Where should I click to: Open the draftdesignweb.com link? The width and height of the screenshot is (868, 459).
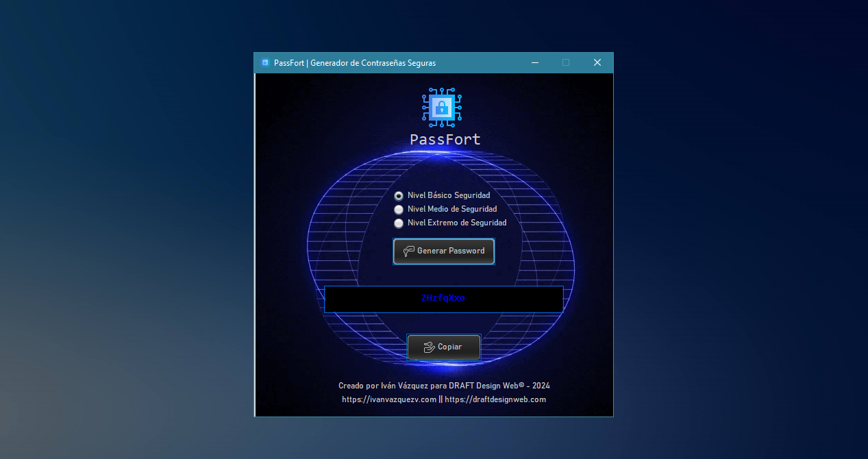(495, 399)
